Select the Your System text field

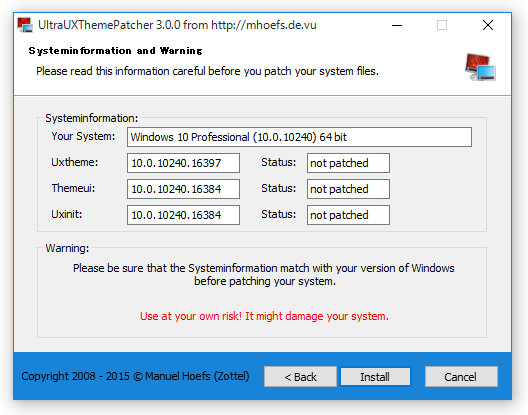tap(299, 137)
